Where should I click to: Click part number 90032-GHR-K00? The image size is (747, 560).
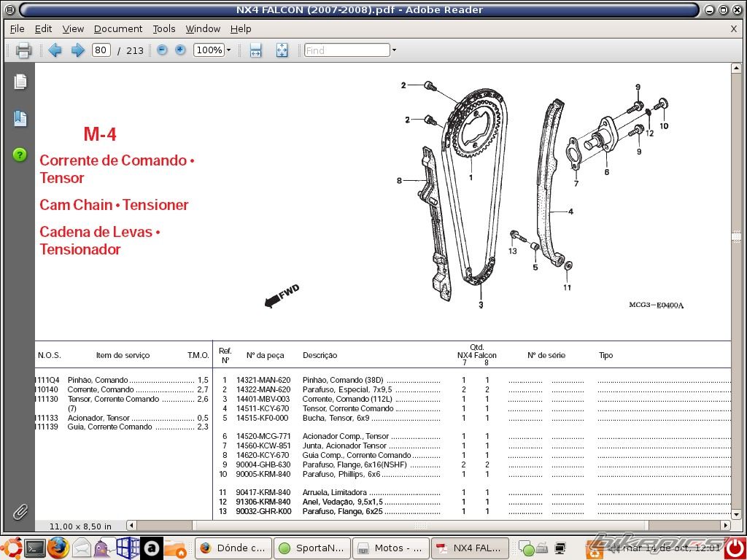[263, 511]
